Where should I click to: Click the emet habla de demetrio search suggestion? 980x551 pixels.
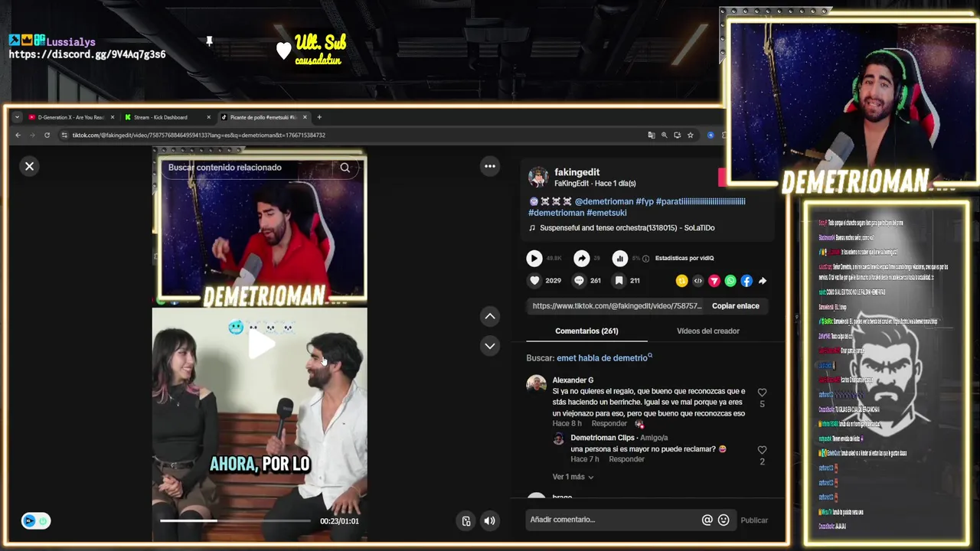(604, 358)
